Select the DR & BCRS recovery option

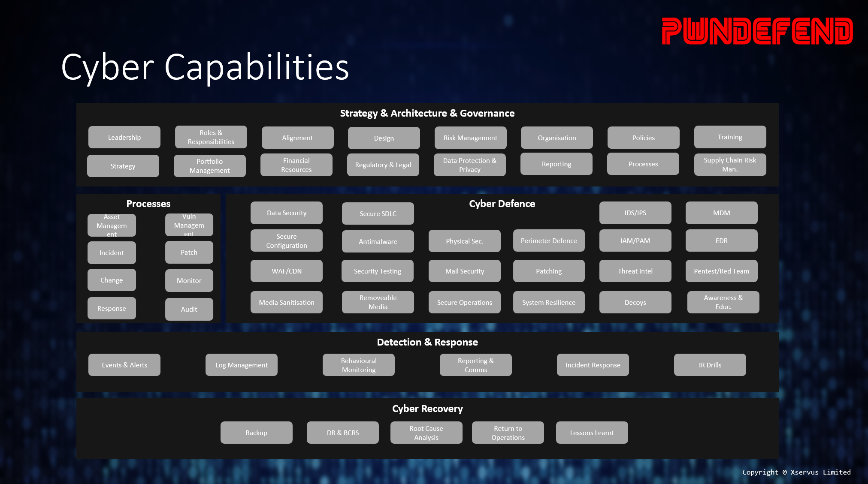(x=343, y=433)
